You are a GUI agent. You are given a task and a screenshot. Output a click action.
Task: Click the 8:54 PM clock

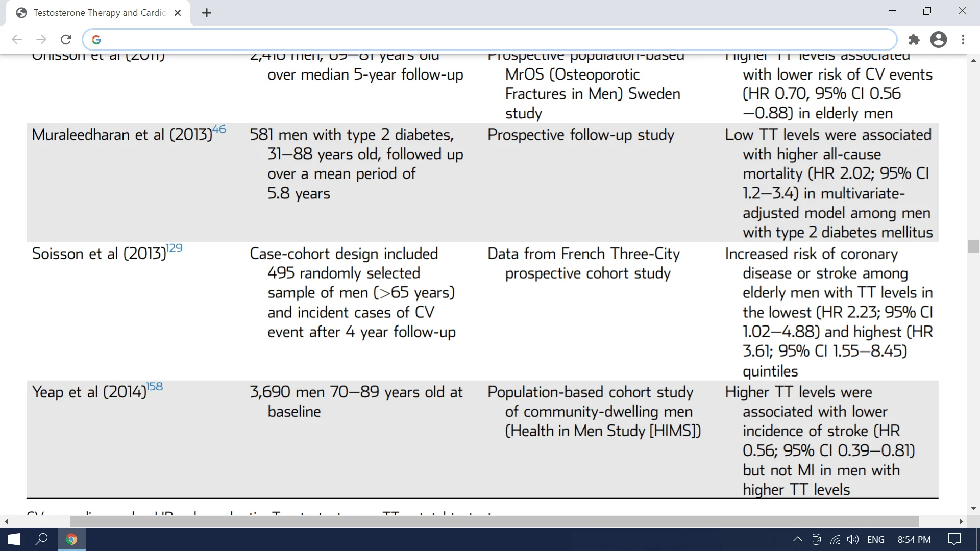[914, 539]
